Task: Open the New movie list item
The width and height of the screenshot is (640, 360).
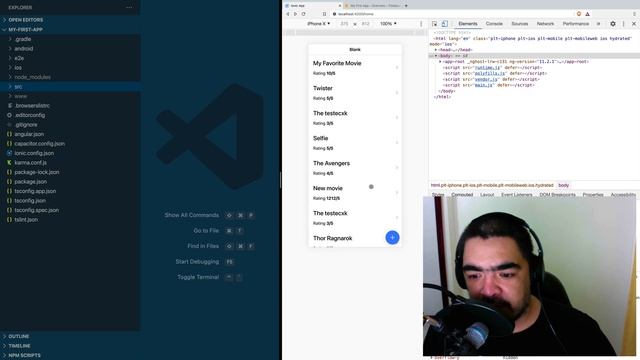Action: coord(355,193)
